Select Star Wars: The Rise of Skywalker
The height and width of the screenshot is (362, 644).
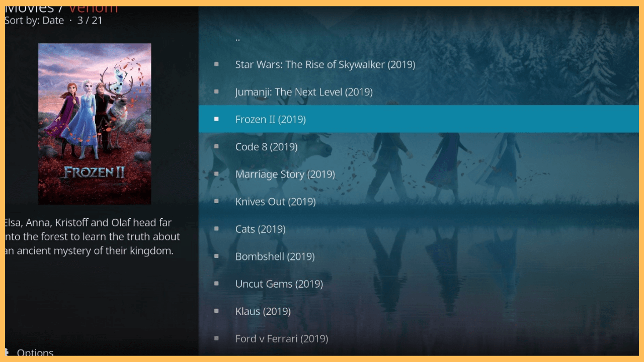click(419, 64)
